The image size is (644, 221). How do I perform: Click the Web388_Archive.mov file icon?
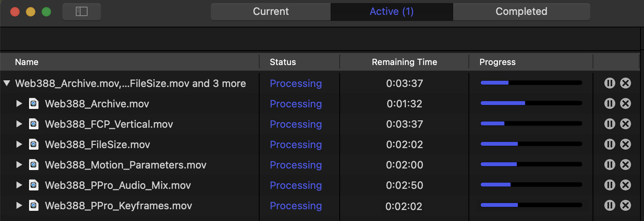click(34, 103)
